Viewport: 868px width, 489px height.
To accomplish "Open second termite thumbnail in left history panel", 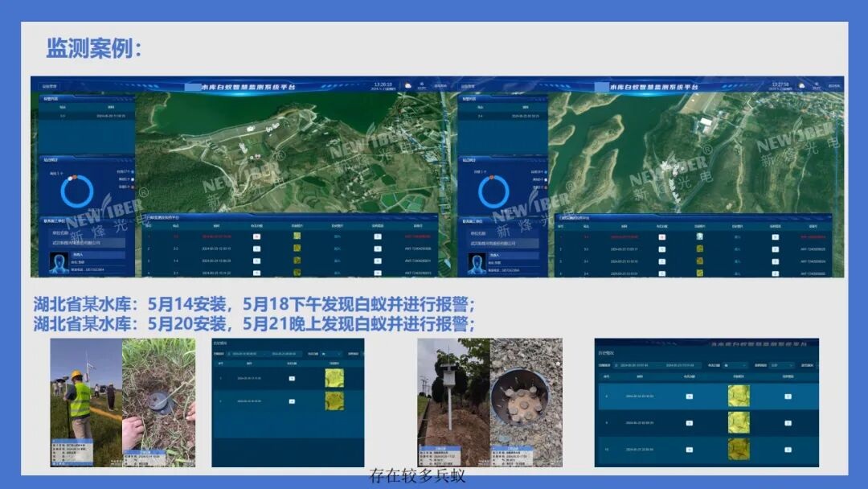I will pyautogui.click(x=334, y=401).
